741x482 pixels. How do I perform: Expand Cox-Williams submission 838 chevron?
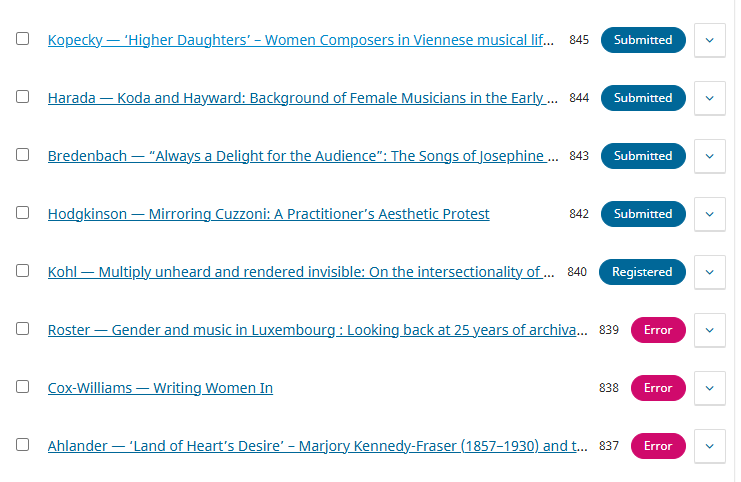coord(709,388)
